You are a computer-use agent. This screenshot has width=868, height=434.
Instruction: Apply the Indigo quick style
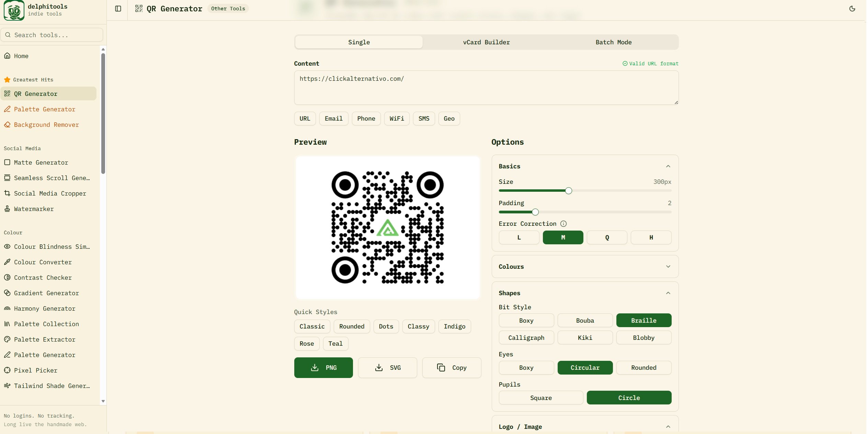[x=455, y=326]
